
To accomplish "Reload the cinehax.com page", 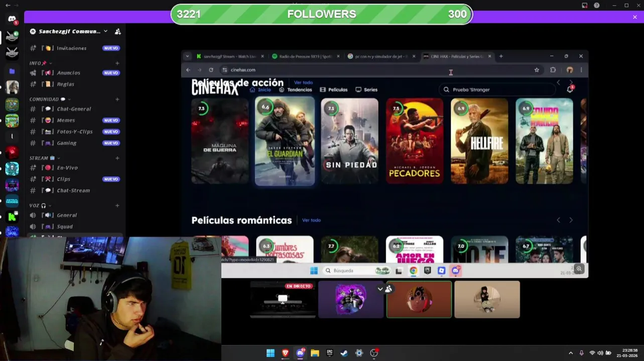I will (211, 70).
